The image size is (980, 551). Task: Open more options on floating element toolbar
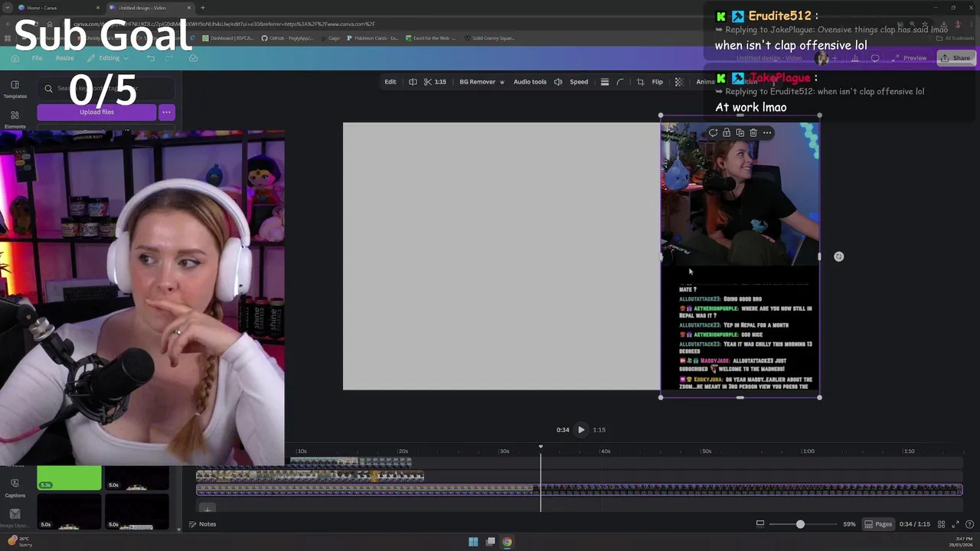[x=767, y=132]
